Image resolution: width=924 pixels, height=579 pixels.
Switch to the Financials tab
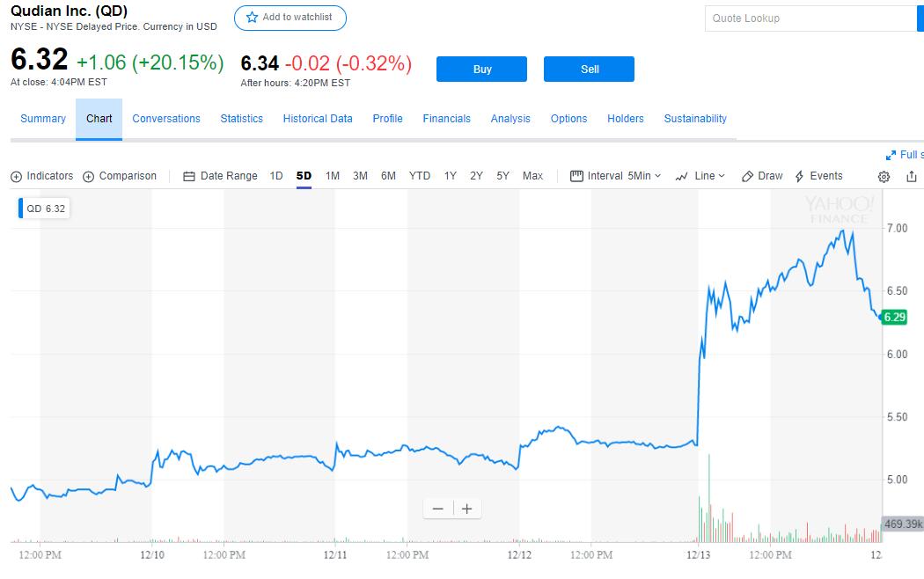tap(446, 119)
